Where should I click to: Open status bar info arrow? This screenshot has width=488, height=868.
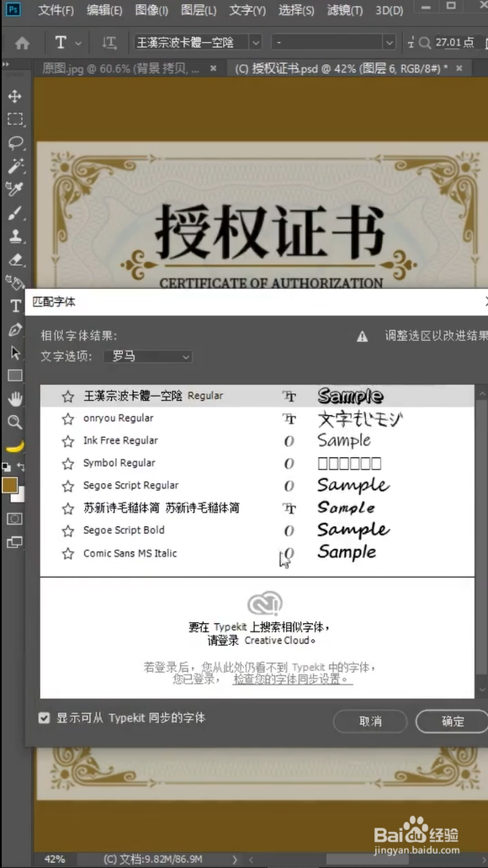[x=235, y=859]
